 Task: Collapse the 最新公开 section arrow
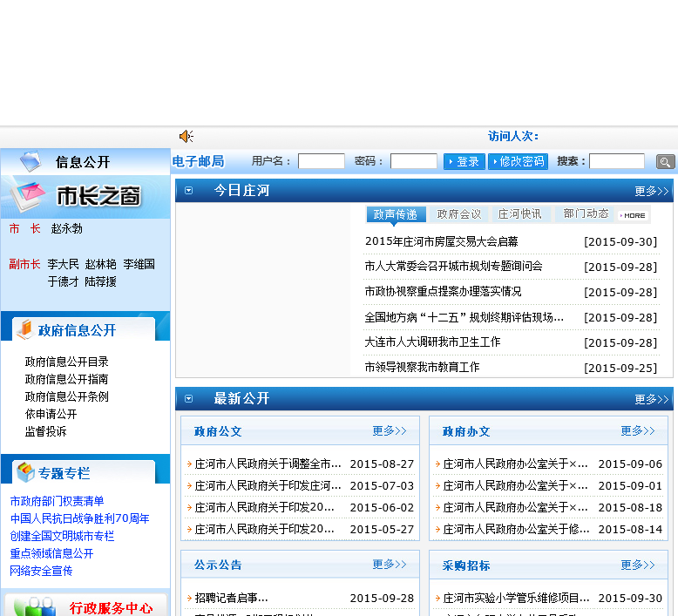click(x=188, y=398)
